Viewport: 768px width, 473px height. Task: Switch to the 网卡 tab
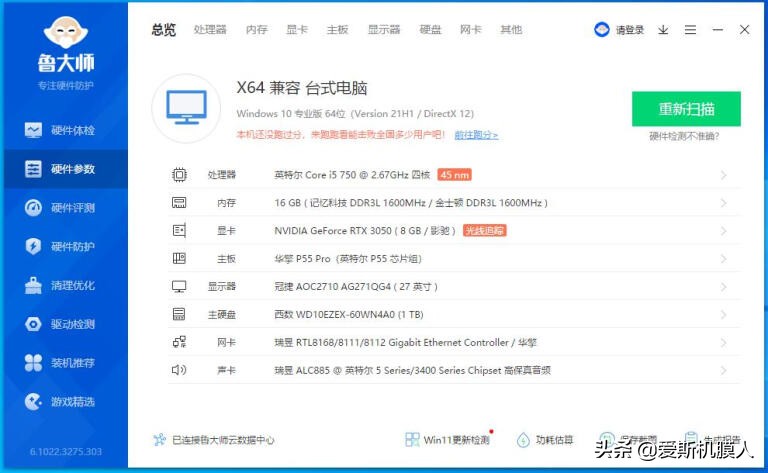click(471, 30)
